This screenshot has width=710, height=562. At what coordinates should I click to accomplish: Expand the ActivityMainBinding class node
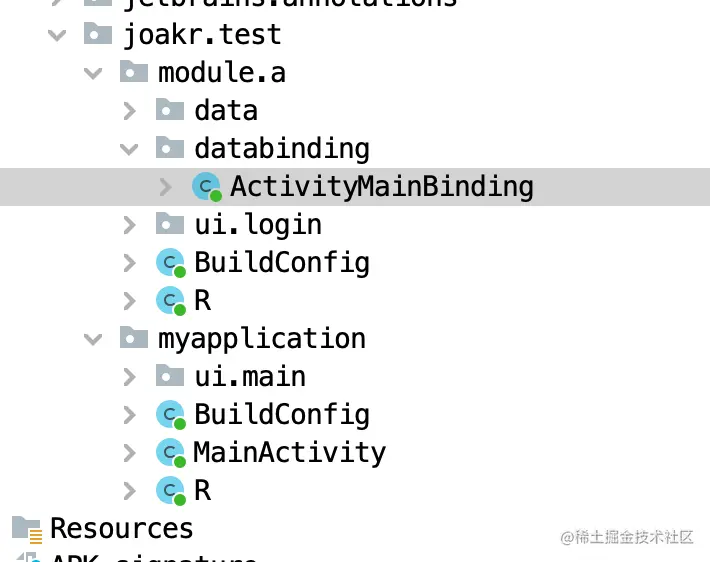[x=166, y=187]
